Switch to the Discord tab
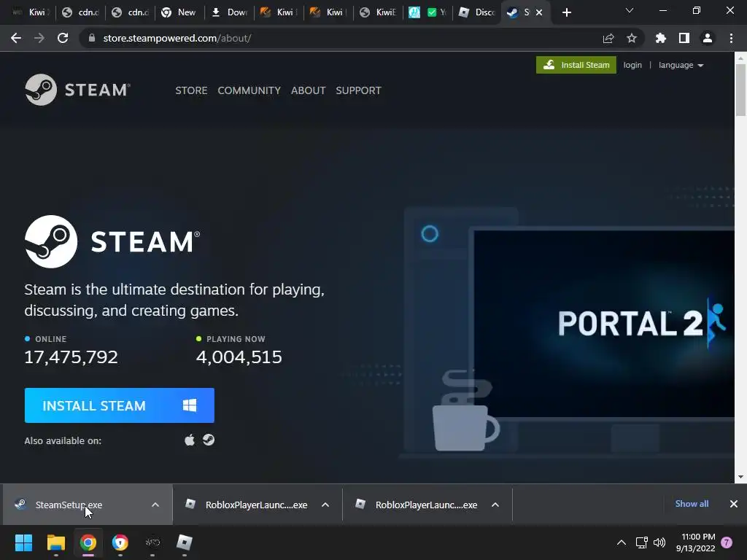This screenshot has width=747, height=560. 477,12
